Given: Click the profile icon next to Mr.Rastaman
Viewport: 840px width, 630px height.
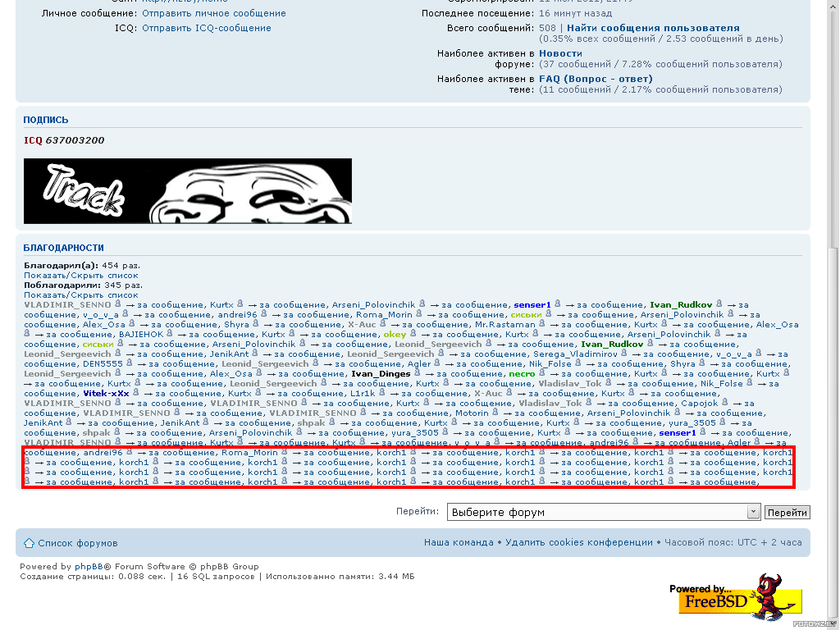Looking at the screenshot, I should pos(542,323).
